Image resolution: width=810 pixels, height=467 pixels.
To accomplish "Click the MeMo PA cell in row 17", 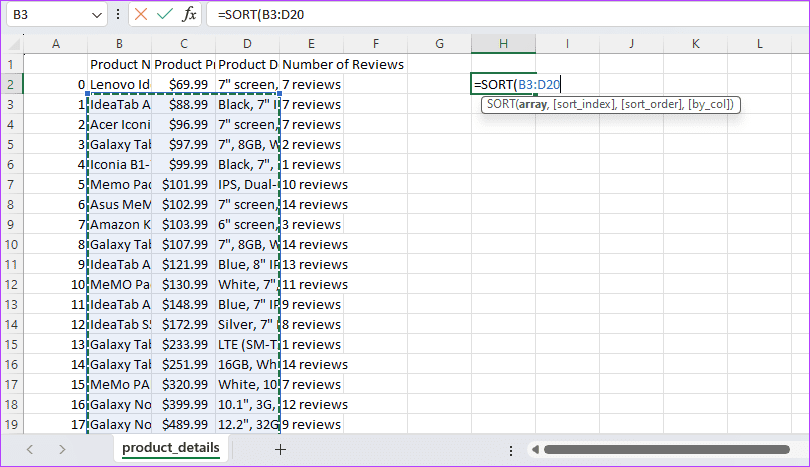I will pos(119,384).
